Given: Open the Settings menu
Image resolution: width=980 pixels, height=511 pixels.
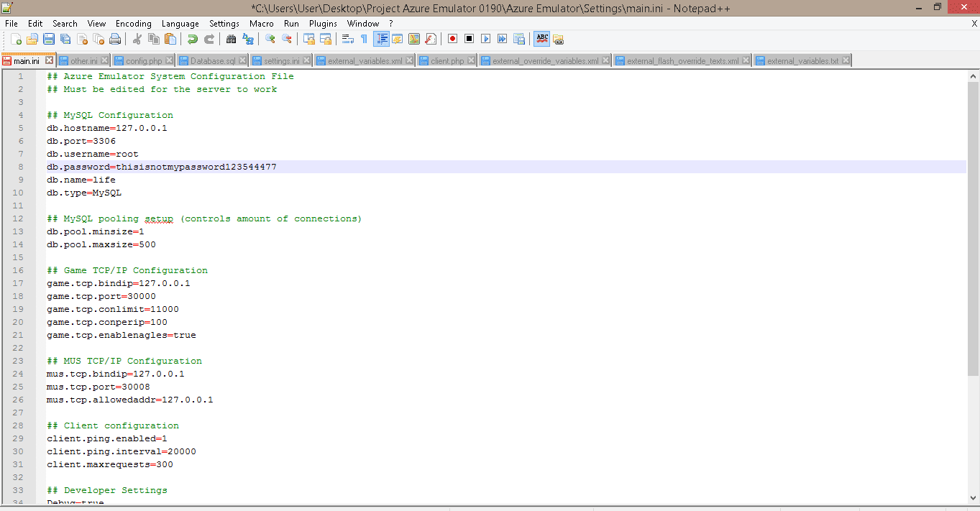Looking at the screenshot, I should pos(224,24).
